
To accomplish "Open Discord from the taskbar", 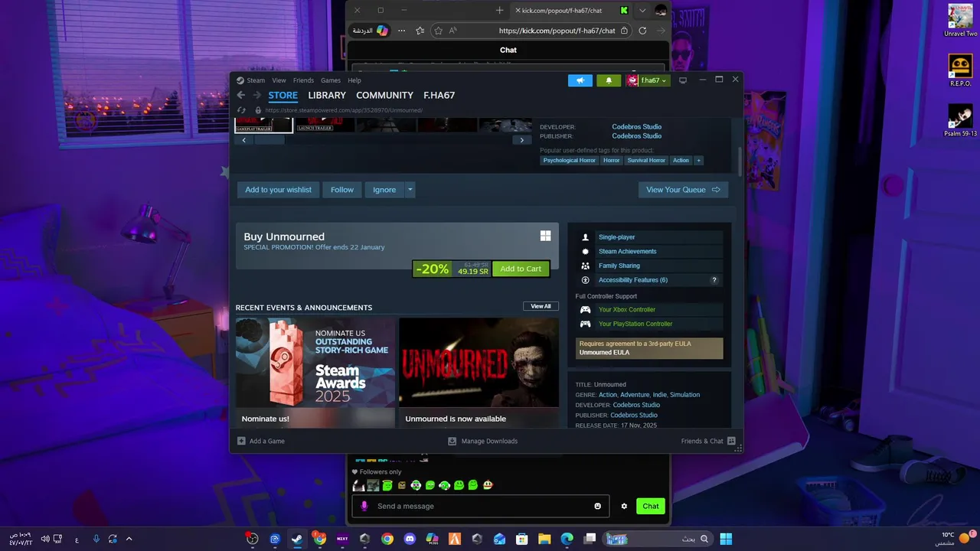I will [x=410, y=539].
